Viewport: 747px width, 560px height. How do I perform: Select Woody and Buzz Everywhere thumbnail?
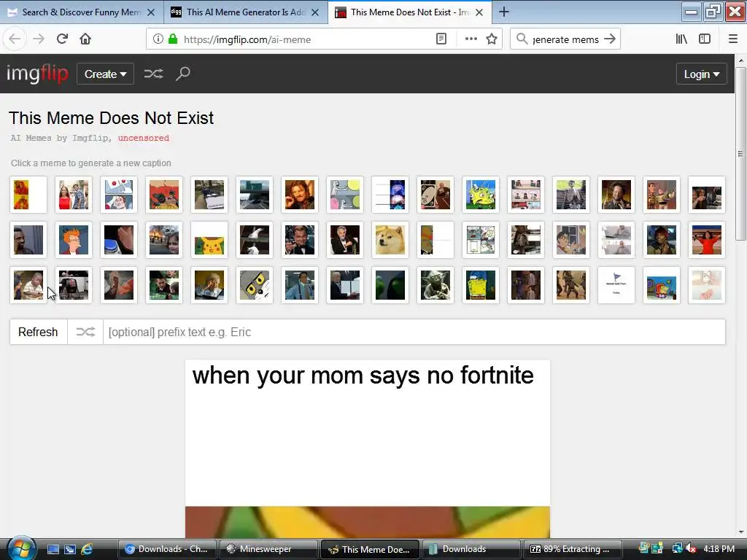(662, 195)
